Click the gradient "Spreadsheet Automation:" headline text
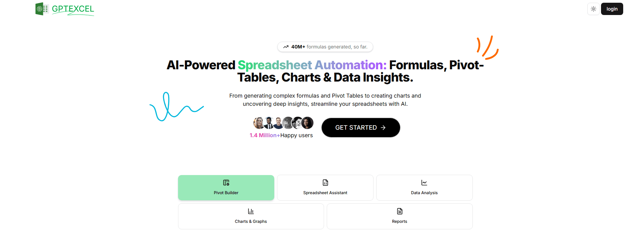Viewport: 644px width, 230px height. click(312, 65)
